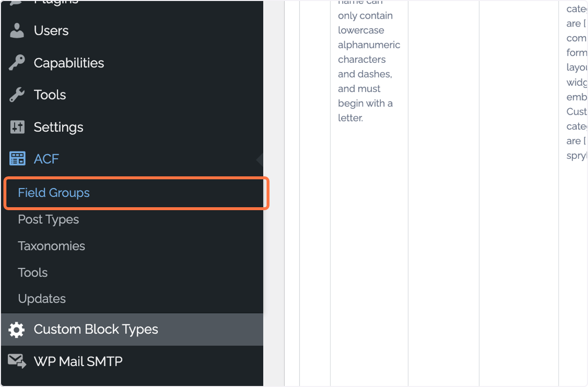Select Tools under ACF submenu

[33, 272]
